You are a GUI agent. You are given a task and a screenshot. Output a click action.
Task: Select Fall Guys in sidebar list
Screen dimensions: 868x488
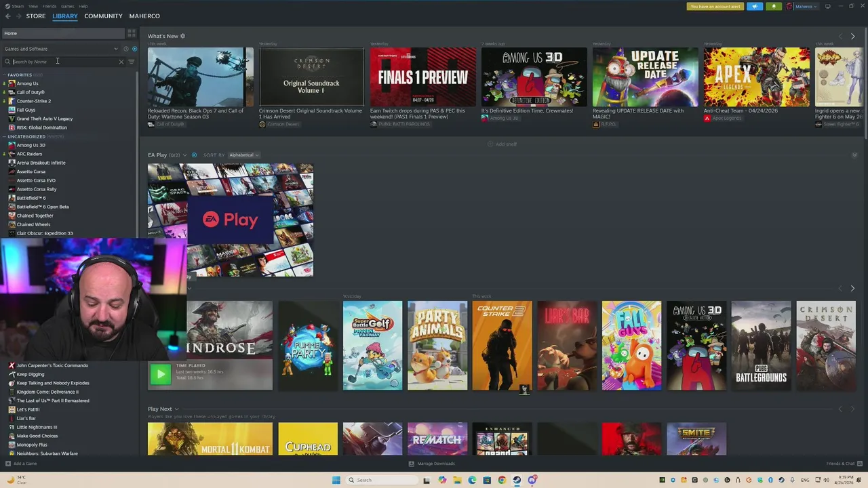pyautogui.click(x=26, y=110)
